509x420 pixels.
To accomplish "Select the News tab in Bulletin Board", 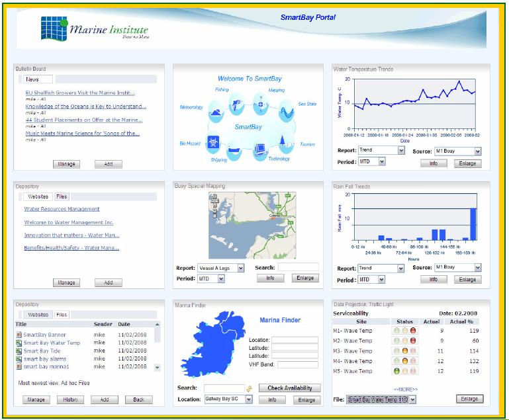I will point(37,79).
